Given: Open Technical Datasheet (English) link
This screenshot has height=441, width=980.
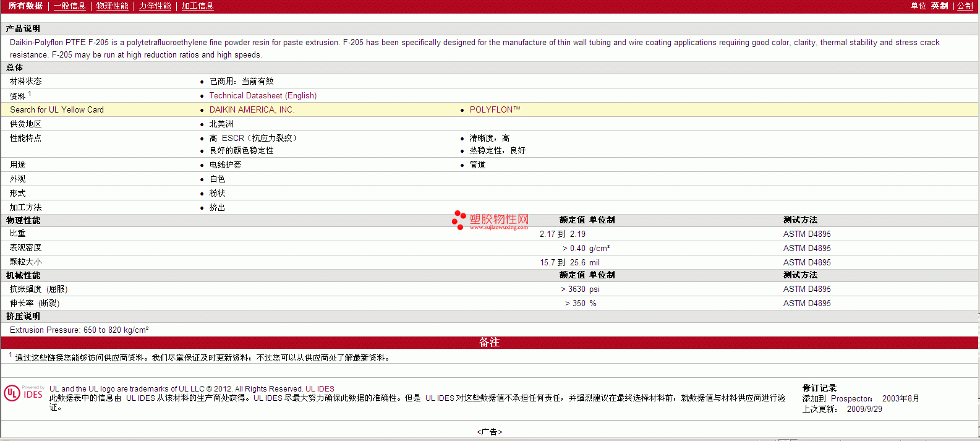Looking at the screenshot, I should click(263, 95).
